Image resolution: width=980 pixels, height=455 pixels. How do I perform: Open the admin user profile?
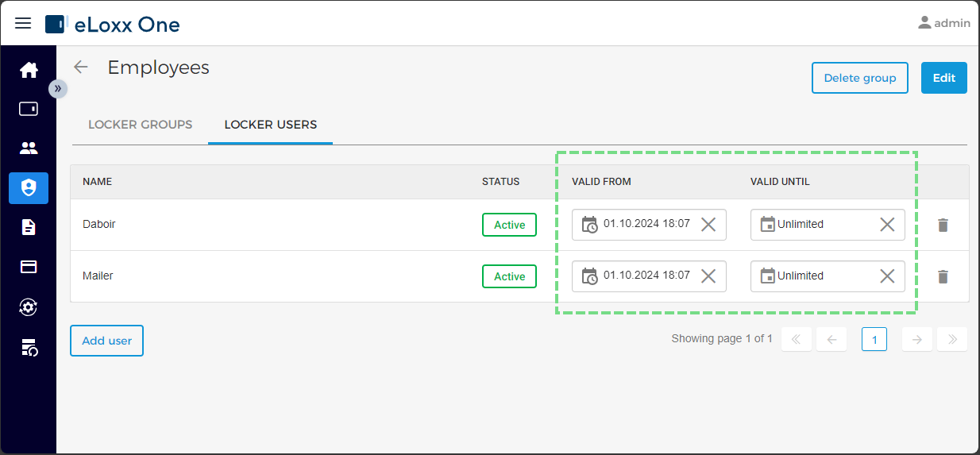943,23
